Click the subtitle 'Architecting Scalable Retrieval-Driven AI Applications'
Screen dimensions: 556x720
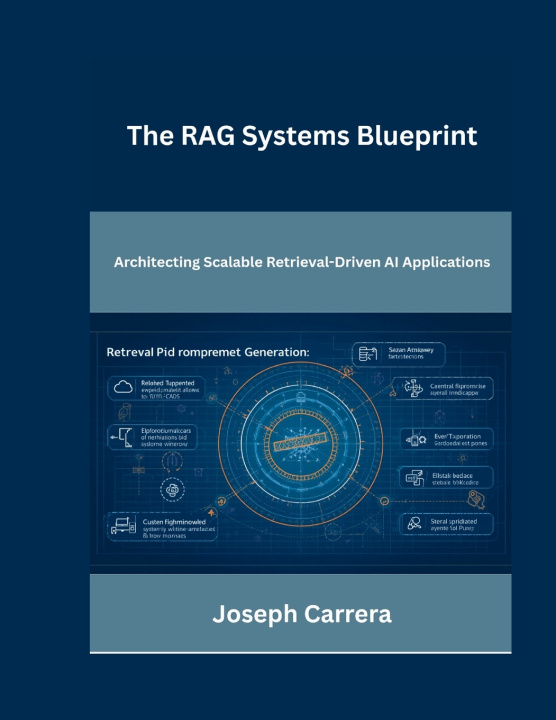click(302, 262)
